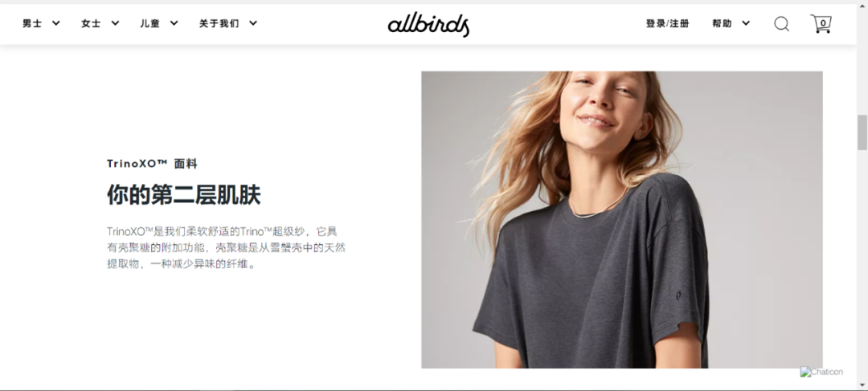
Task: Click the allbirds logo
Action: 428,25
